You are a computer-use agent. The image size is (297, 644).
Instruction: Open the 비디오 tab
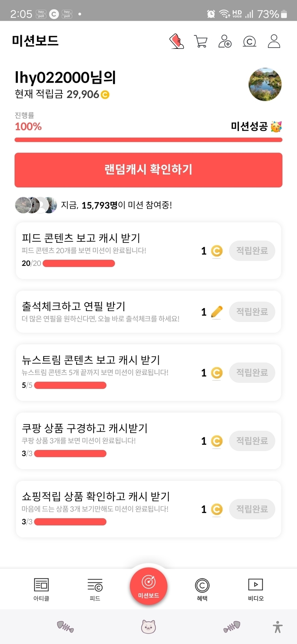click(256, 589)
